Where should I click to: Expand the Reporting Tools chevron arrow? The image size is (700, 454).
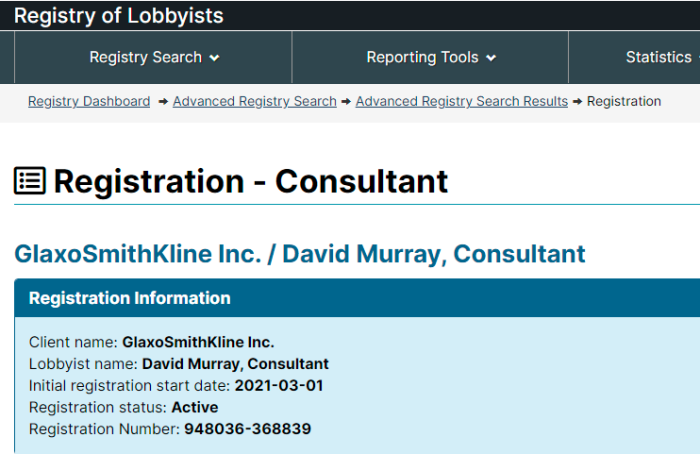pos(491,58)
